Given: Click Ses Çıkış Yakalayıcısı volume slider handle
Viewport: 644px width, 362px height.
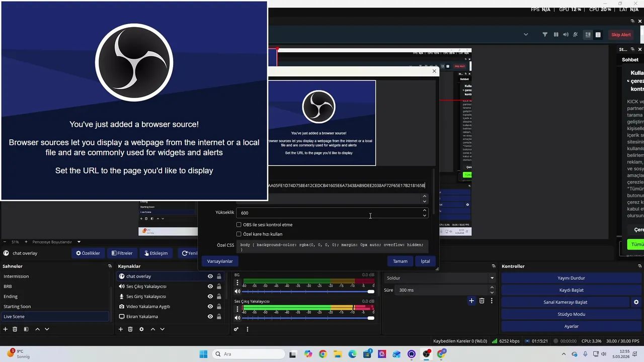Looking at the screenshot, I should pos(371,318).
